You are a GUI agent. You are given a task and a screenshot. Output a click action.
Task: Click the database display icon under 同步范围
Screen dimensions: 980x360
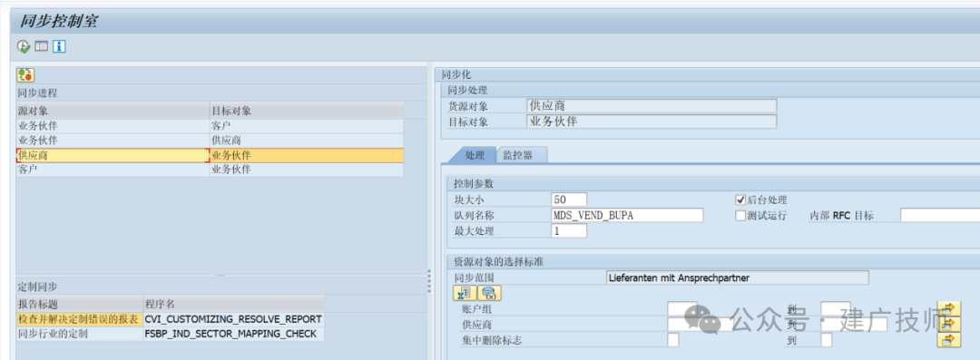click(490, 293)
